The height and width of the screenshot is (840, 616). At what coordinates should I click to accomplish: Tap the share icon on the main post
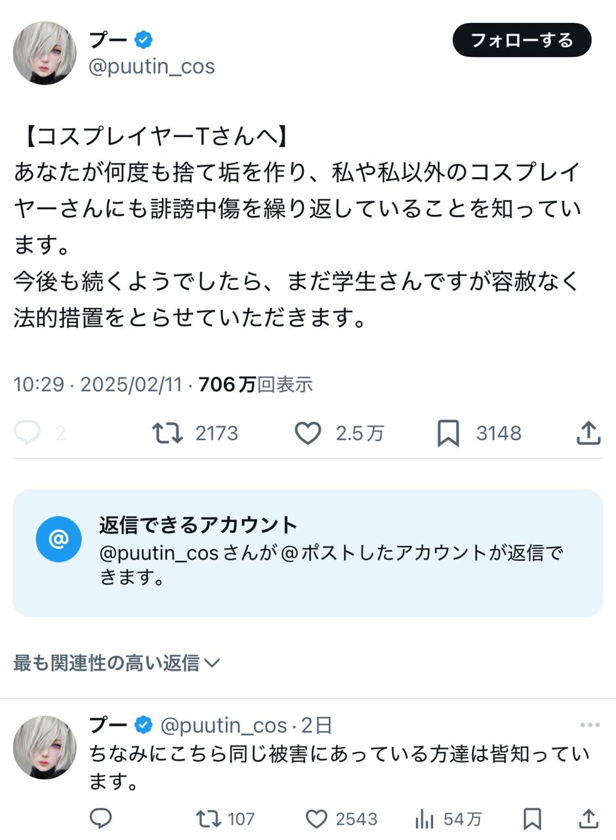coord(588,433)
